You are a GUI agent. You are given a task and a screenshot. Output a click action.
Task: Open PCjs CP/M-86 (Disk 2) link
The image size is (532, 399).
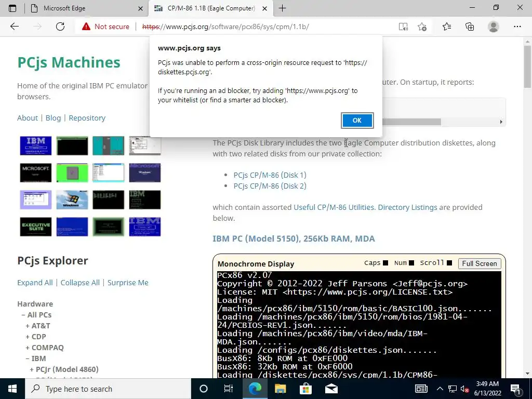point(270,186)
